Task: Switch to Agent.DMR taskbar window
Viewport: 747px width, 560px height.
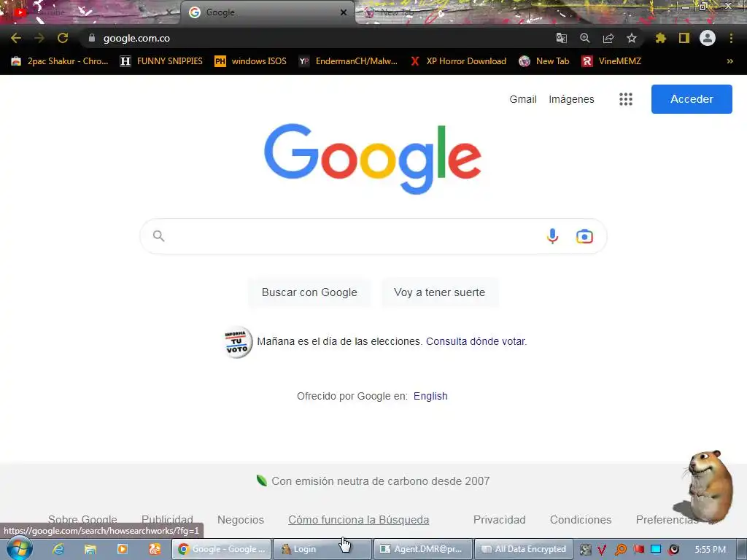Action: [423, 549]
